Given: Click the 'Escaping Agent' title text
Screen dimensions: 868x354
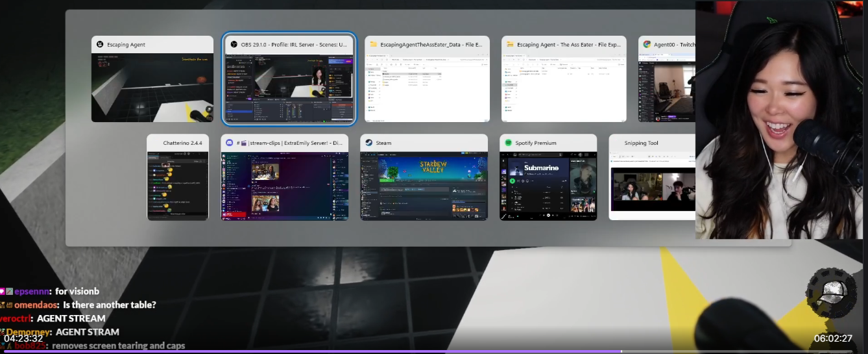Looking at the screenshot, I should (x=126, y=45).
